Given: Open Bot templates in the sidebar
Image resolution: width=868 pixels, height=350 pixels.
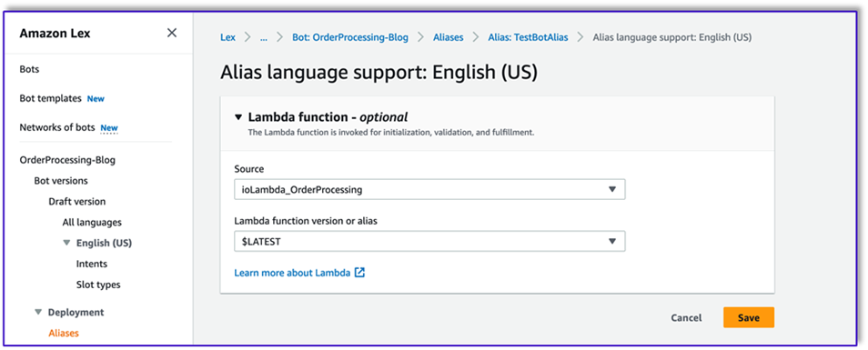Looking at the screenshot, I should [50, 98].
